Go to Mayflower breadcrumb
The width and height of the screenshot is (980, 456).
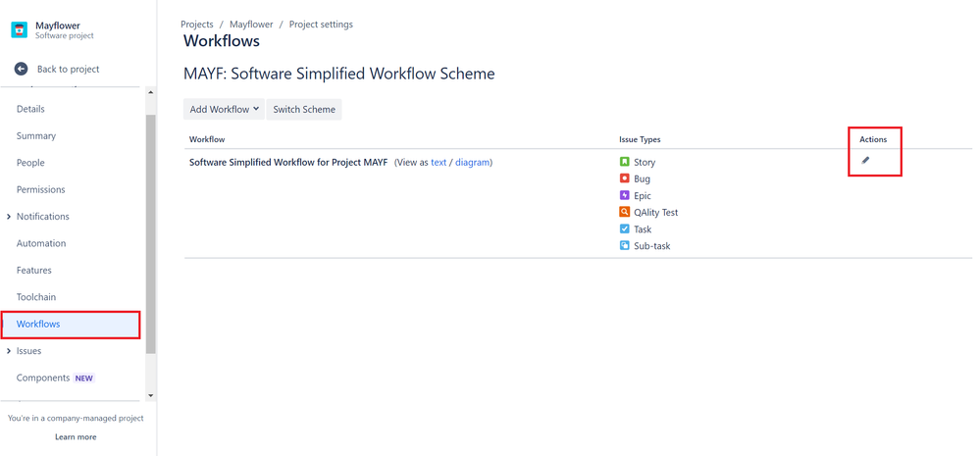pyautogui.click(x=251, y=25)
